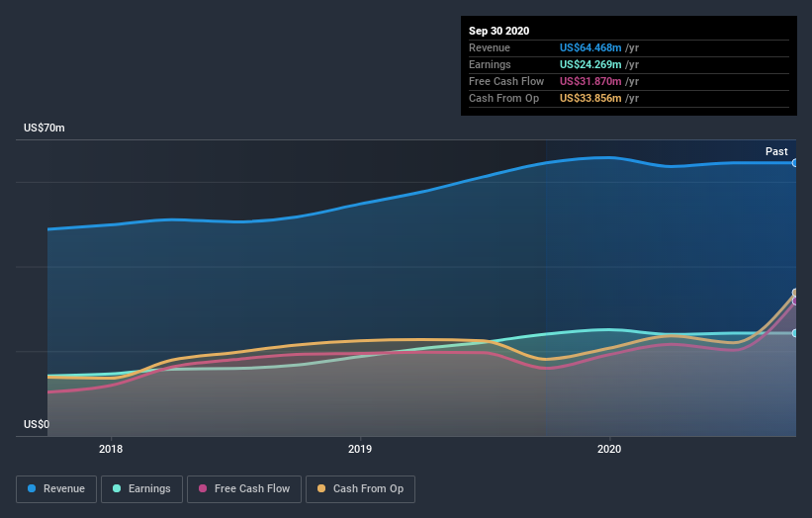The height and width of the screenshot is (518, 812).
Task: Click the Free Cash Flow label in tooltip
Action: pos(506,81)
